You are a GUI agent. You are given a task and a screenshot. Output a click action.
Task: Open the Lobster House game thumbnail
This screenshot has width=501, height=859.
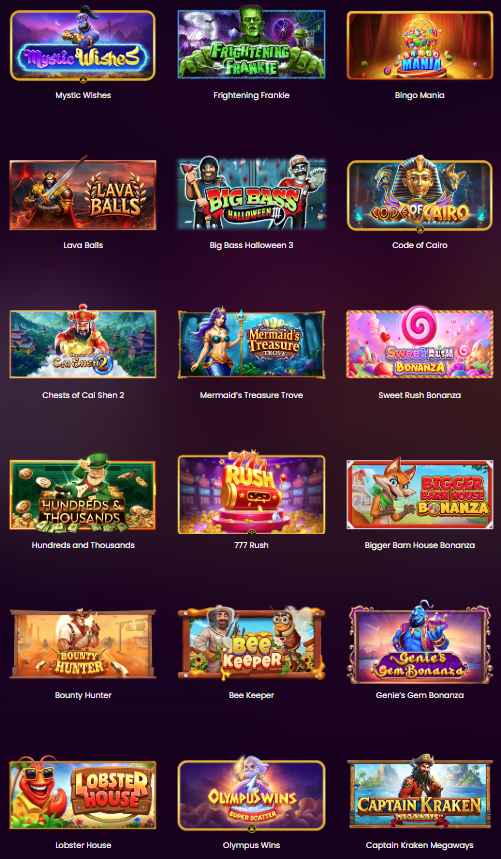coord(83,794)
